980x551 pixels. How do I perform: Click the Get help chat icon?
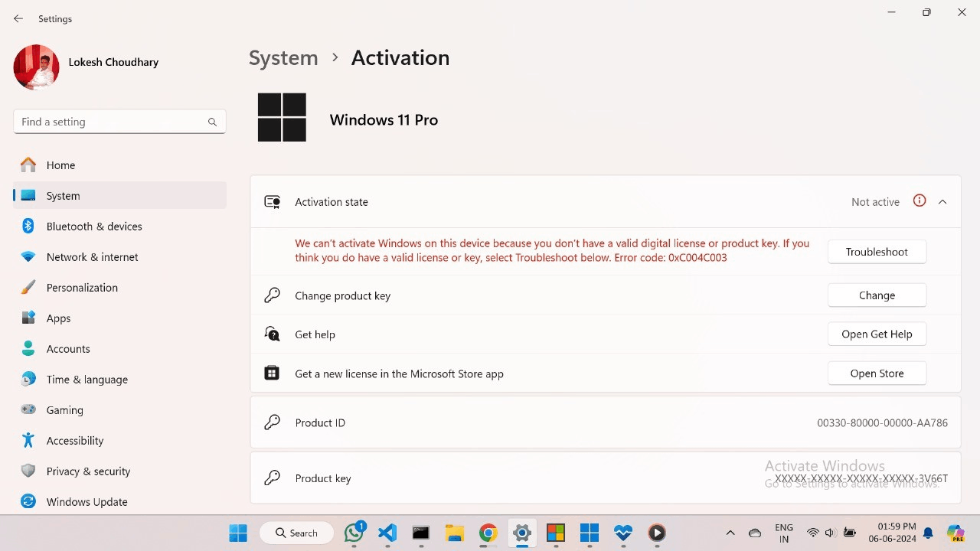(272, 334)
